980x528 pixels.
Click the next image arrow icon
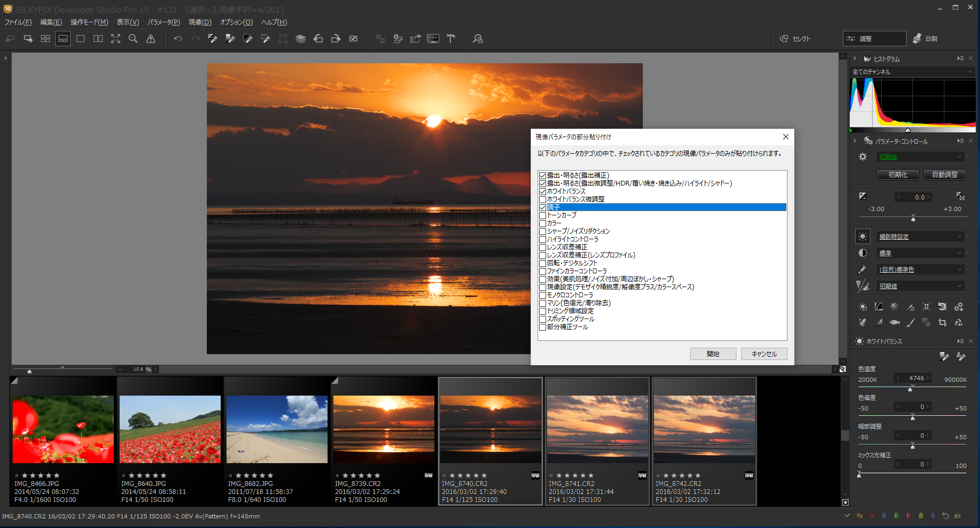[x=28, y=39]
